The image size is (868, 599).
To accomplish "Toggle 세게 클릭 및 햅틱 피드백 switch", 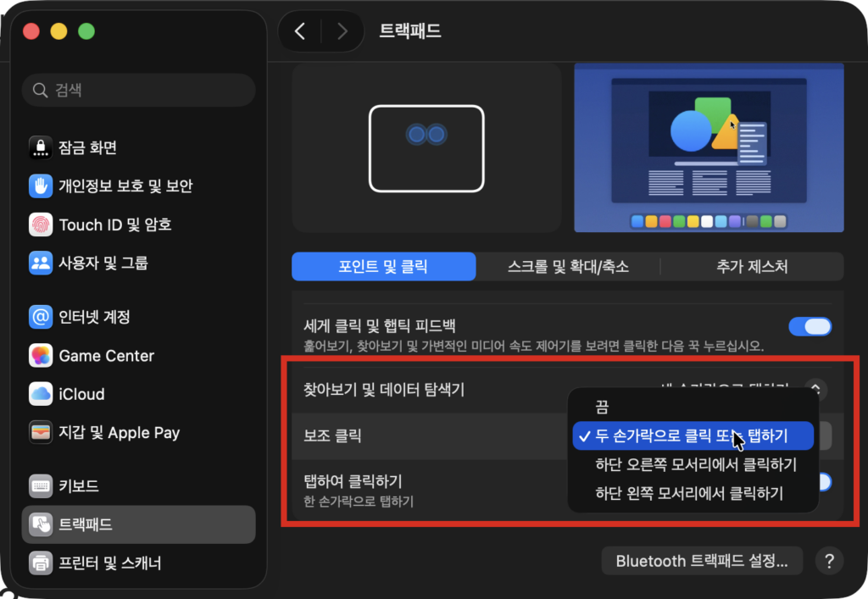I will 810,326.
